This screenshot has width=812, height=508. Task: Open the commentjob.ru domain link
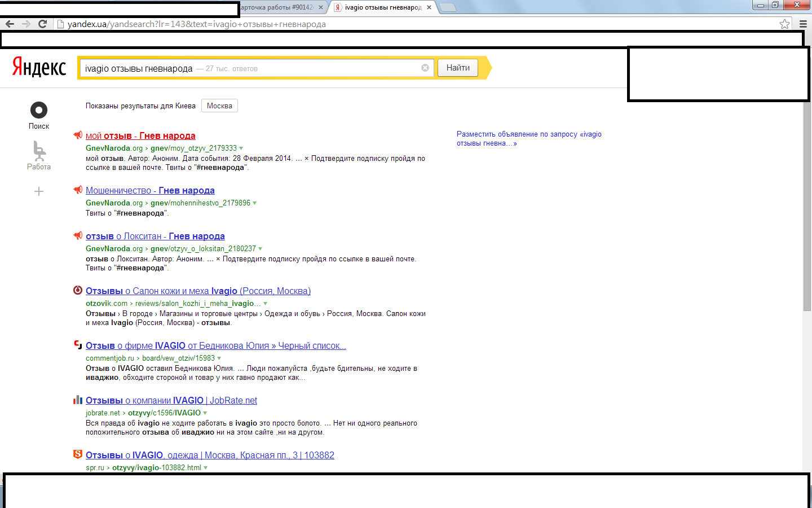click(110, 358)
